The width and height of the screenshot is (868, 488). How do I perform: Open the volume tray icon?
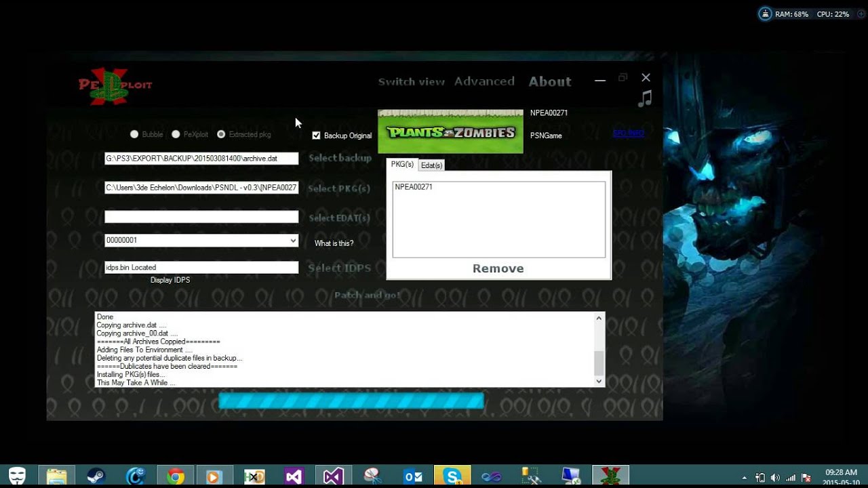[x=775, y=478]
